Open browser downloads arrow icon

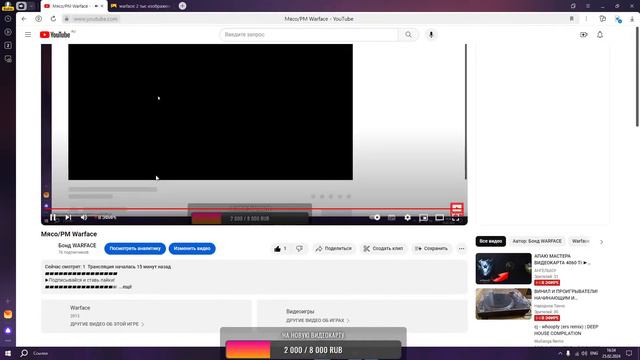coord(632,19)
